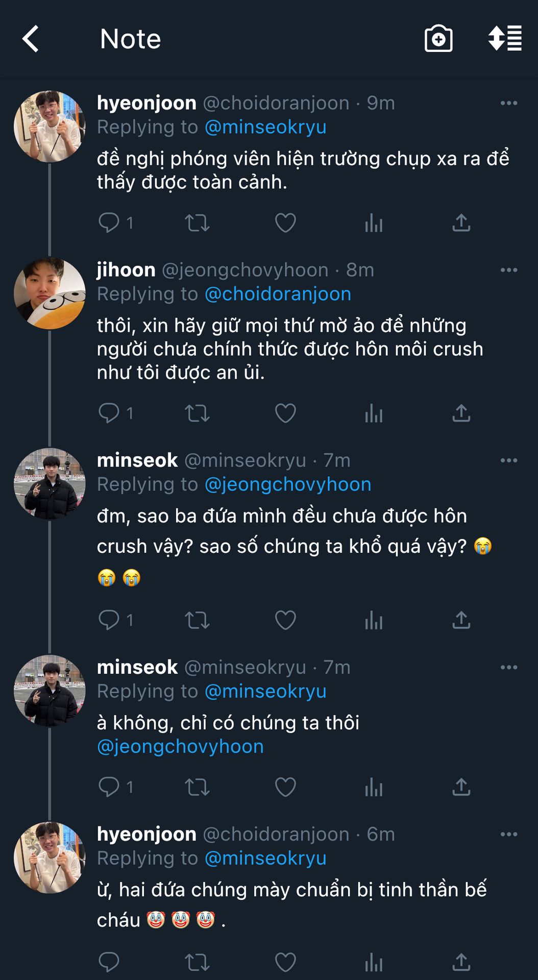This screenshot has width=538, height=980.
Task: Open the add photo camera icon
Action: click(x=438, y=39)
